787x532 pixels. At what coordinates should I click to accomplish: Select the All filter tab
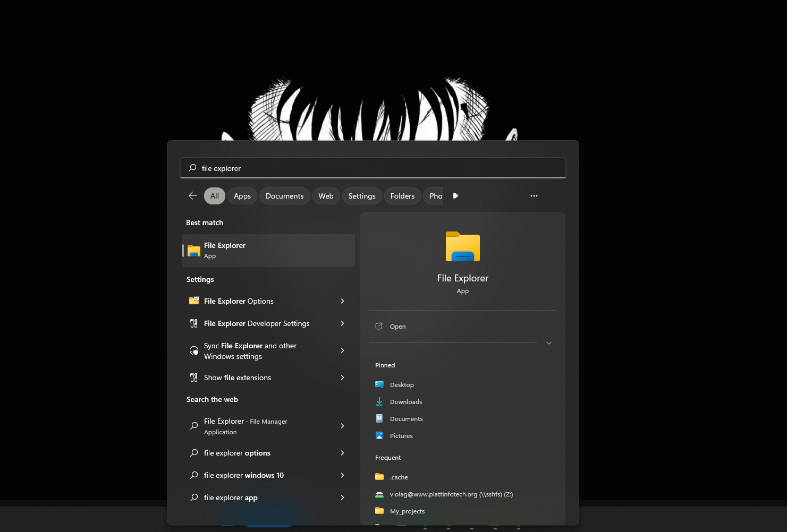pos(215,196)
